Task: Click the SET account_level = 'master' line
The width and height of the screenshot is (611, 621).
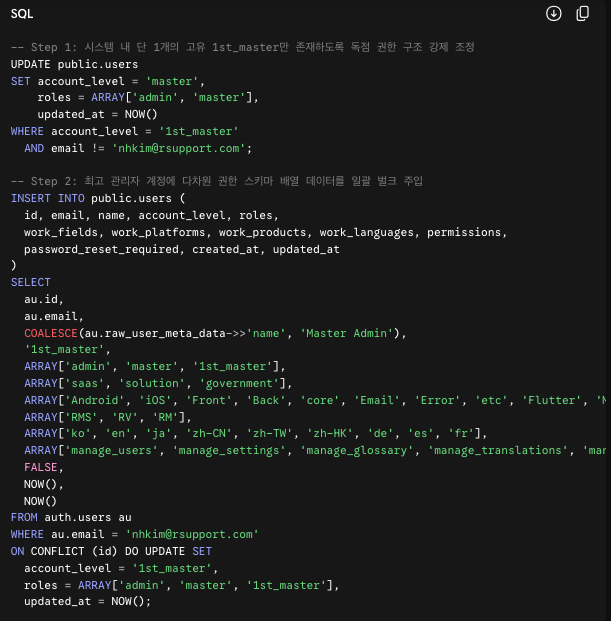Action: [x=108, y=82]
